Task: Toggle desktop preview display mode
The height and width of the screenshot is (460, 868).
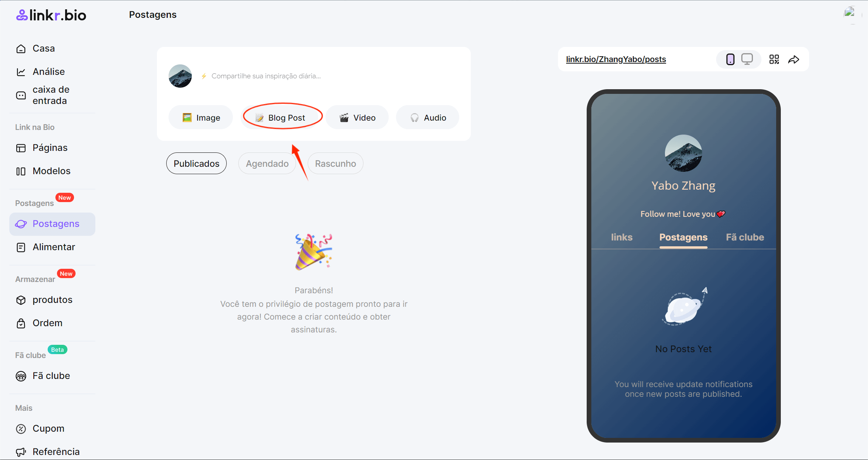Action: 747,59
